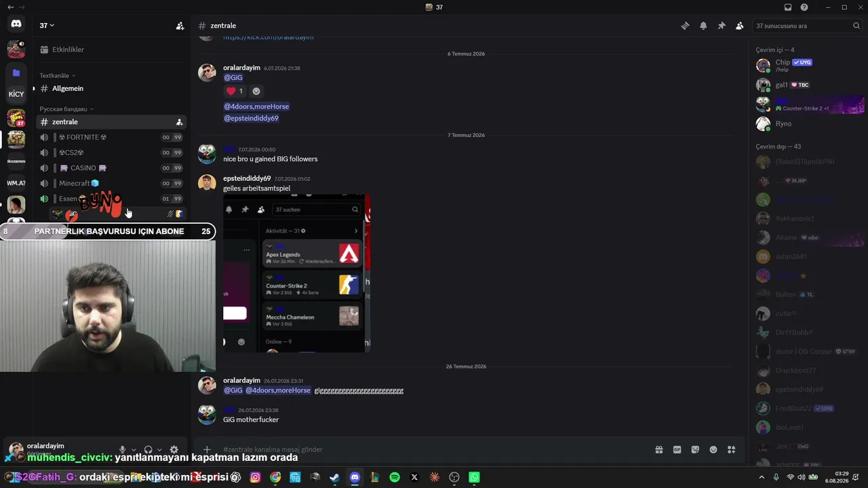Open Discord help
This screenshot has width=868, height=488.
tap(804, 7)
